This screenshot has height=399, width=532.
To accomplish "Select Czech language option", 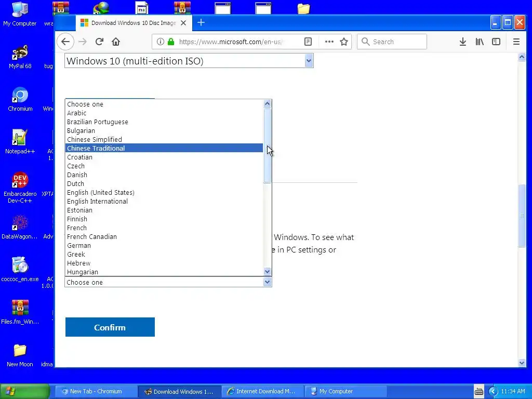I will (164, 166).
